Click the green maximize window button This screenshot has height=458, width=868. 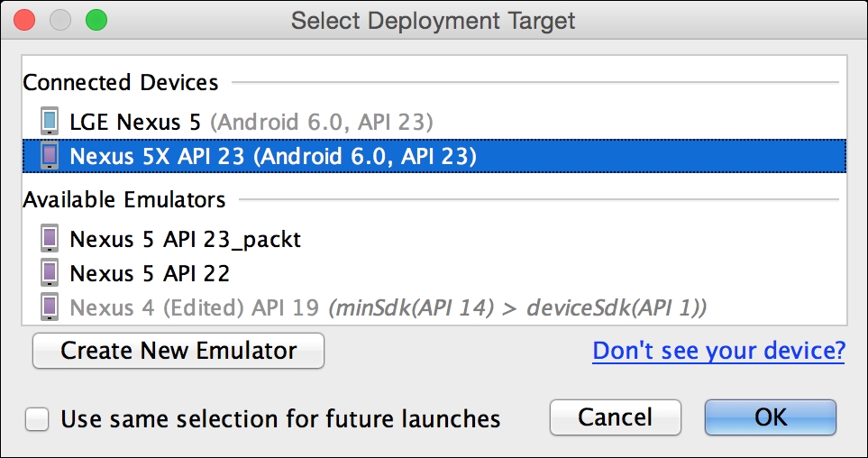95,20
